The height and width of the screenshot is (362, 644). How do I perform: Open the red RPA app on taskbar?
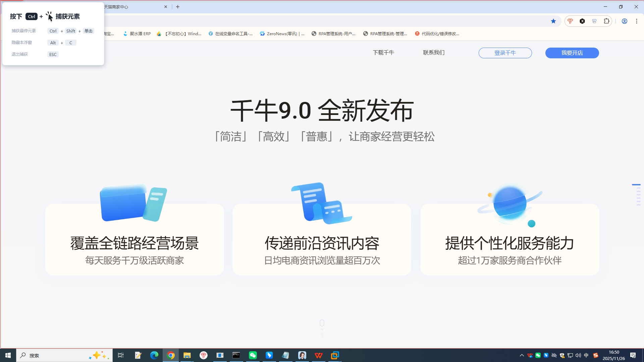(204, 355)
